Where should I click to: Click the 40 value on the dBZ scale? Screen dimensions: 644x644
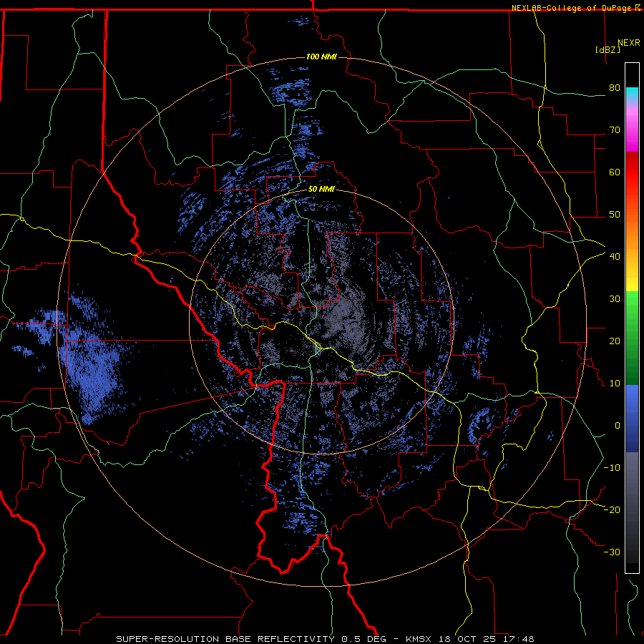pos(615,257)
